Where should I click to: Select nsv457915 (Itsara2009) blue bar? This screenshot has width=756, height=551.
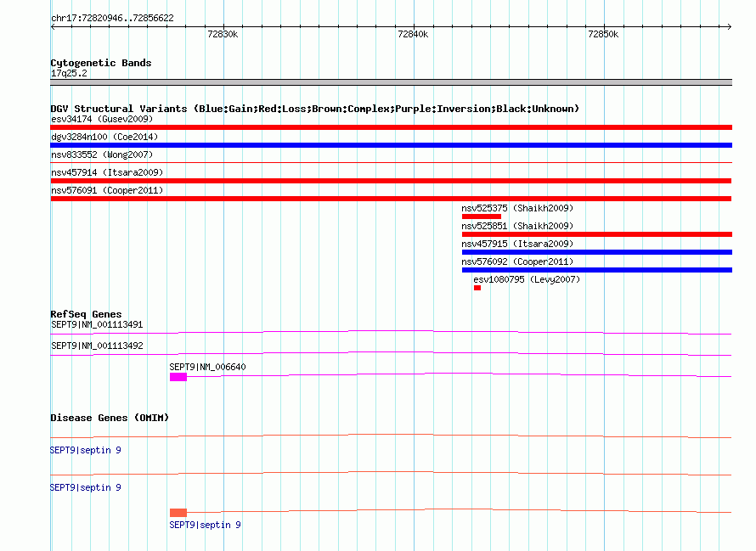click(597, 252)
